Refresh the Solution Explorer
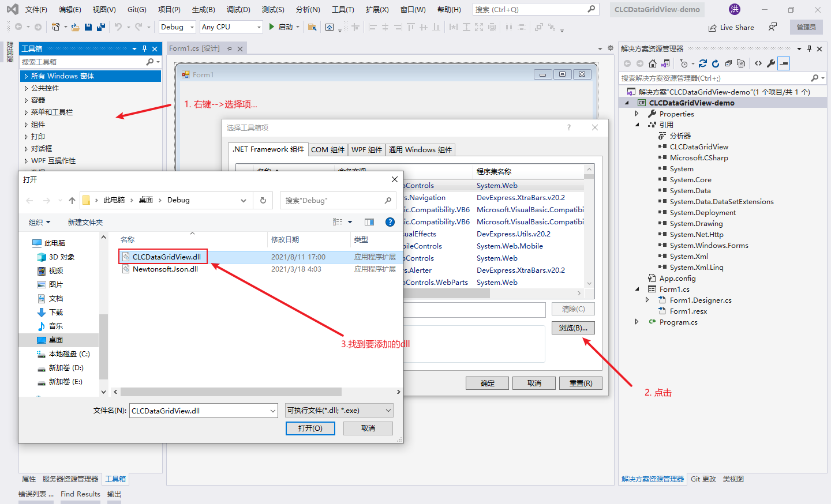The image size is (831, 504). point(716,63)
